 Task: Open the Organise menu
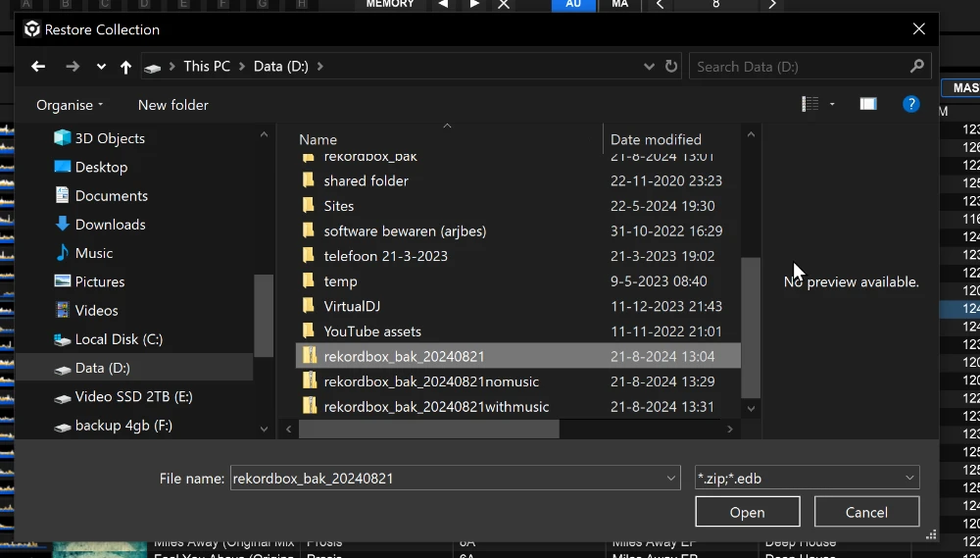point(70,105)
